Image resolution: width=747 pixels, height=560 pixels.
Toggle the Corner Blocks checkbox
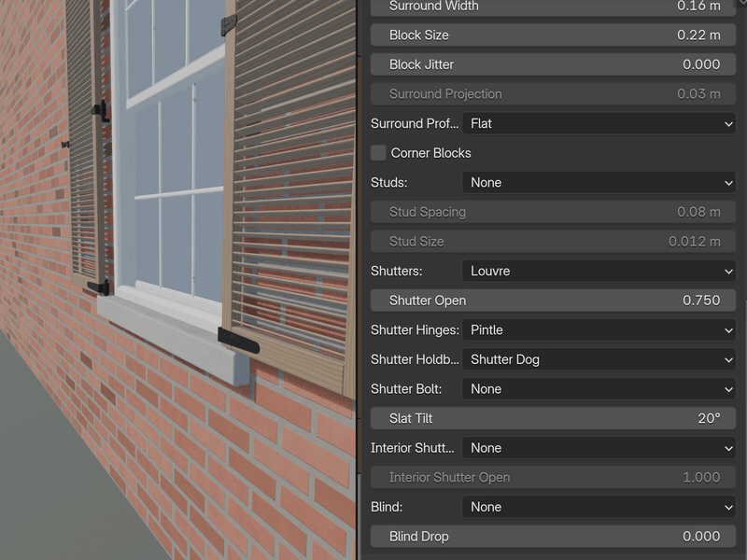[x=378, y=153]
